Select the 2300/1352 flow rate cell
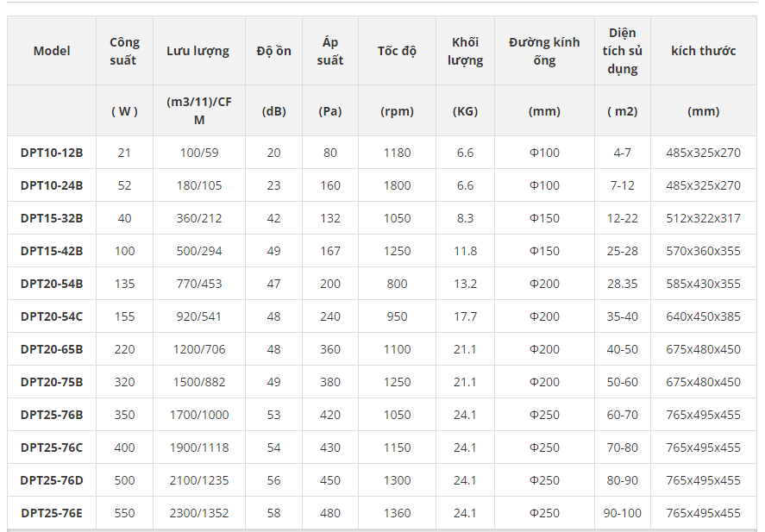This screenshot has width=765, height=532. [x=199, y=513]
